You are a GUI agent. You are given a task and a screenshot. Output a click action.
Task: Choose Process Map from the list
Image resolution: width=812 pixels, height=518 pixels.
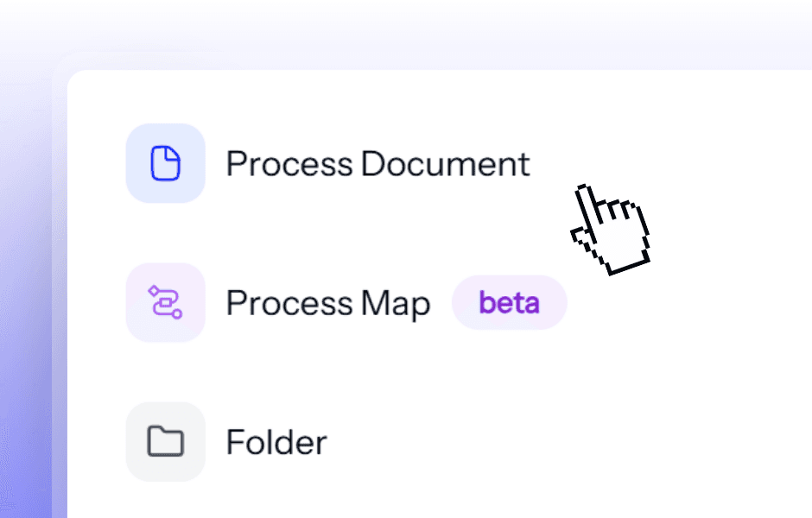[347, 303]
